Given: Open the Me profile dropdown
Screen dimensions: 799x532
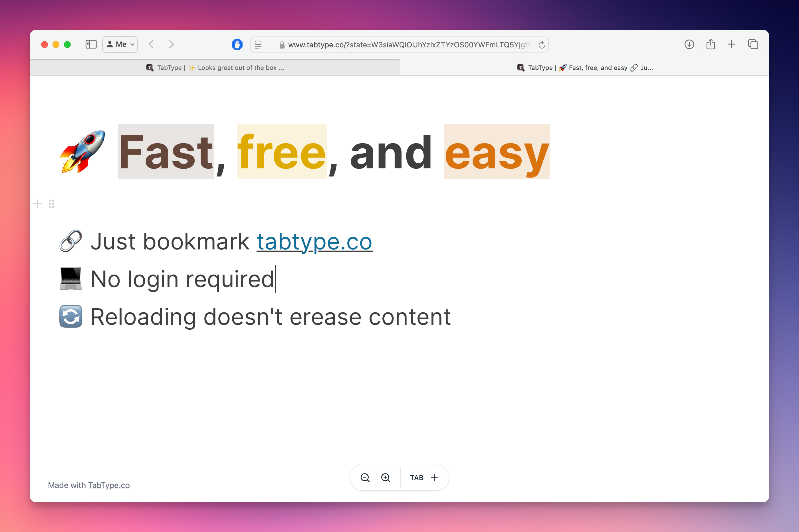Looking at the screenshot, I should (120, 45).
